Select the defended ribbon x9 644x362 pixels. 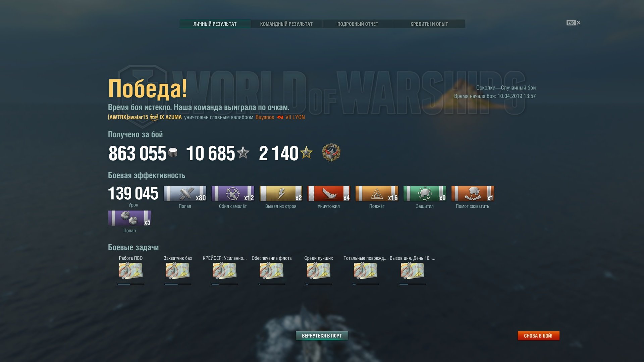point(425,194)
